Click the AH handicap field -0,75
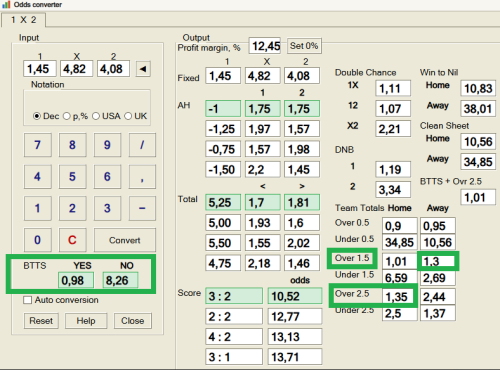Image resolution: width=500 pixels, height=370 pixels. pyautogui.click(x=223, y=149)
